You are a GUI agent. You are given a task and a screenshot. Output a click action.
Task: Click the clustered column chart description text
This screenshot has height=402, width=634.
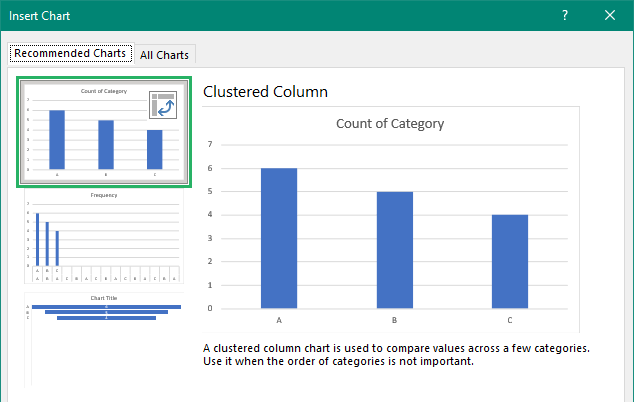click(396, 355)
